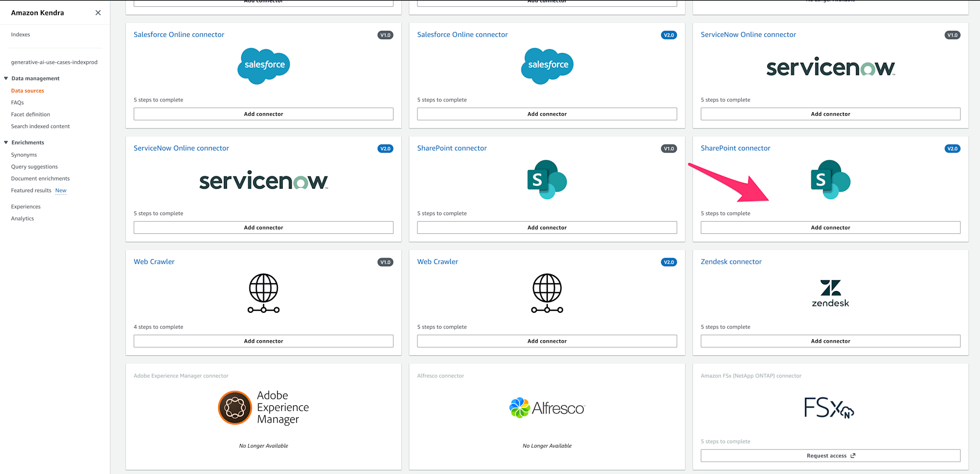Click the "Alfresco connector" heading

(441, 376)
